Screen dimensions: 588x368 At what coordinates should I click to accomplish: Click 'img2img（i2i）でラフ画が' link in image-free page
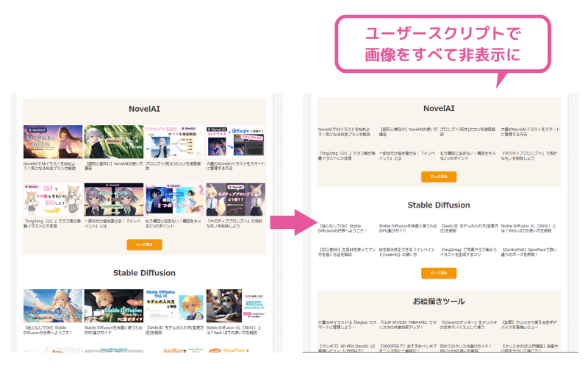pyautogui.click(x=347, y=156)
